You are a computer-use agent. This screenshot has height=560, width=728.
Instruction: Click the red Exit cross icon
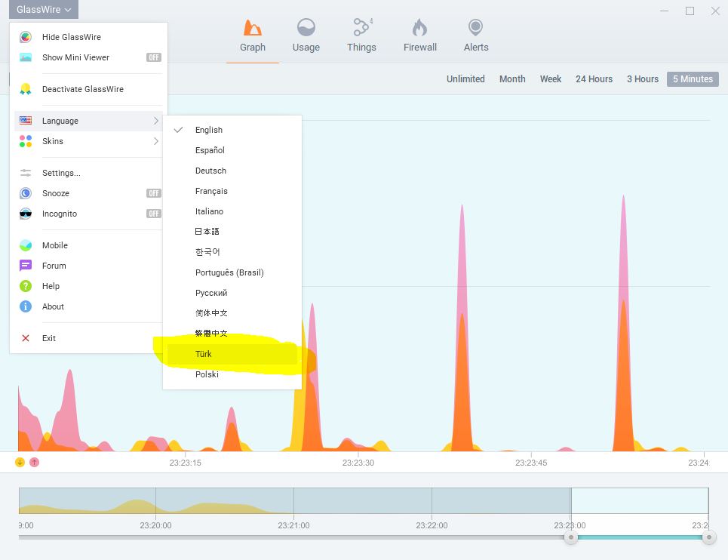pyautogui.click(x=26, y=338)
